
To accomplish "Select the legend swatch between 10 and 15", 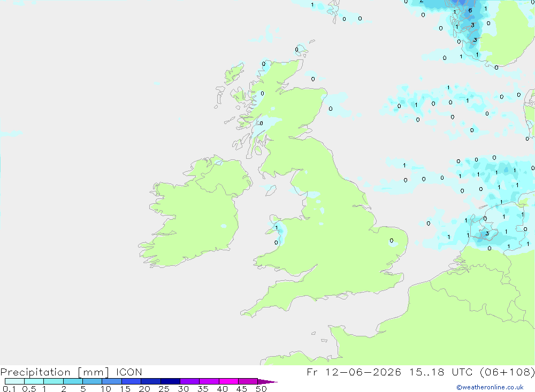I will click(x=112, y=381).
